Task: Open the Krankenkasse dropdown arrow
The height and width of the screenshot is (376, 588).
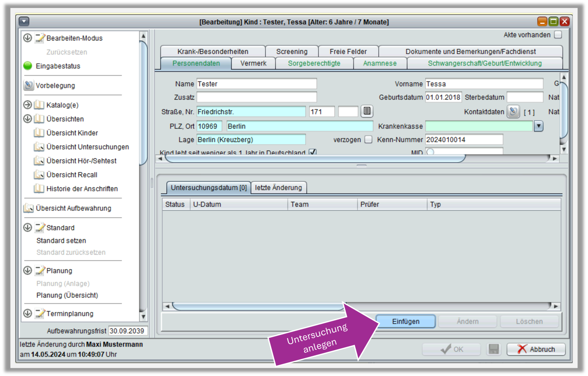Action: point(539,126)
